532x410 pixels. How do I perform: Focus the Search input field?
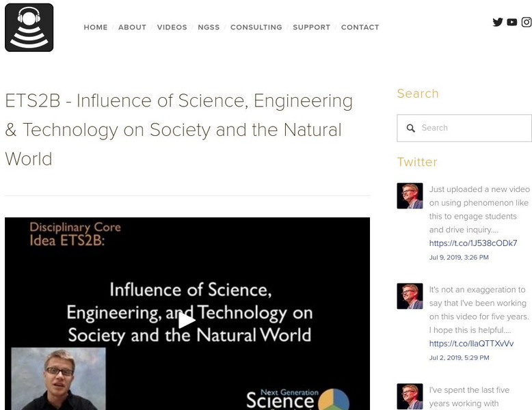click(x=472, y=128)
